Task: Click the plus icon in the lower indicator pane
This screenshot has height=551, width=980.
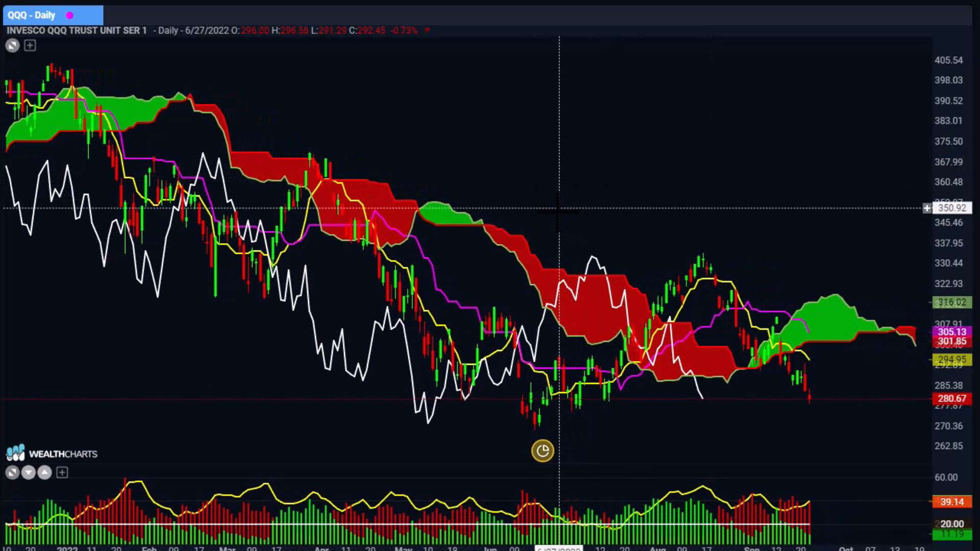Action: coord(62,473)
